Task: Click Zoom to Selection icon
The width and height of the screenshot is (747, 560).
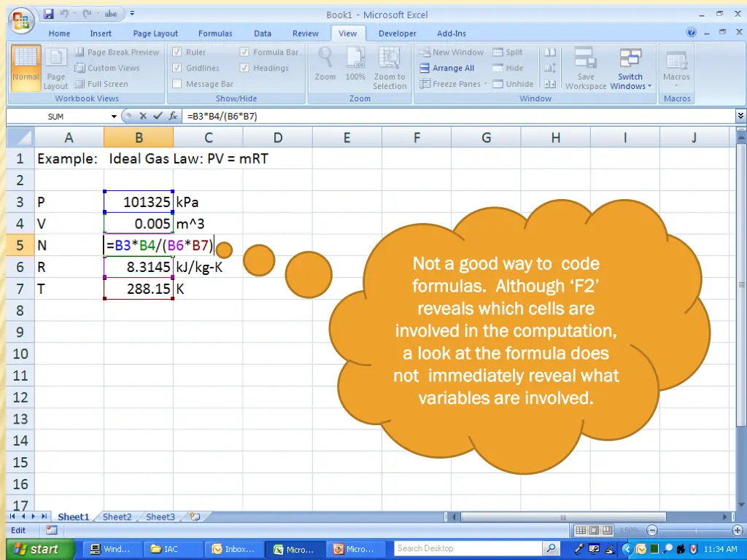Action: 390,60
